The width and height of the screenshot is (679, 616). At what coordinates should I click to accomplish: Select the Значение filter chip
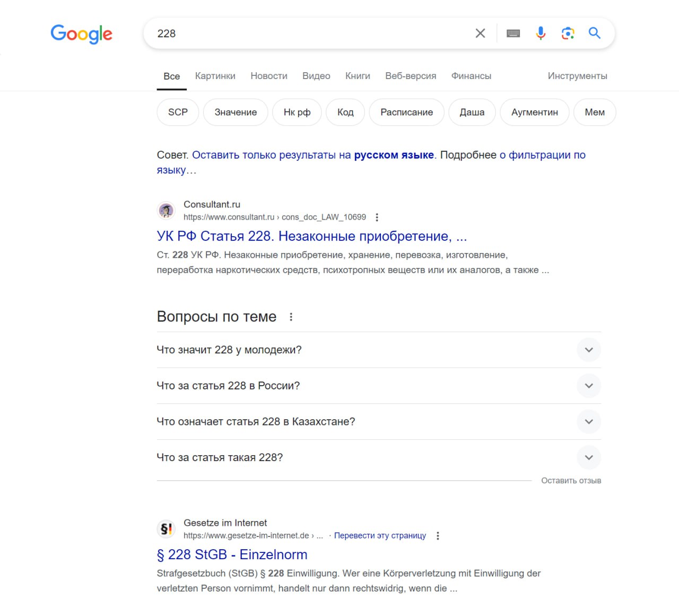click(236, 112)
